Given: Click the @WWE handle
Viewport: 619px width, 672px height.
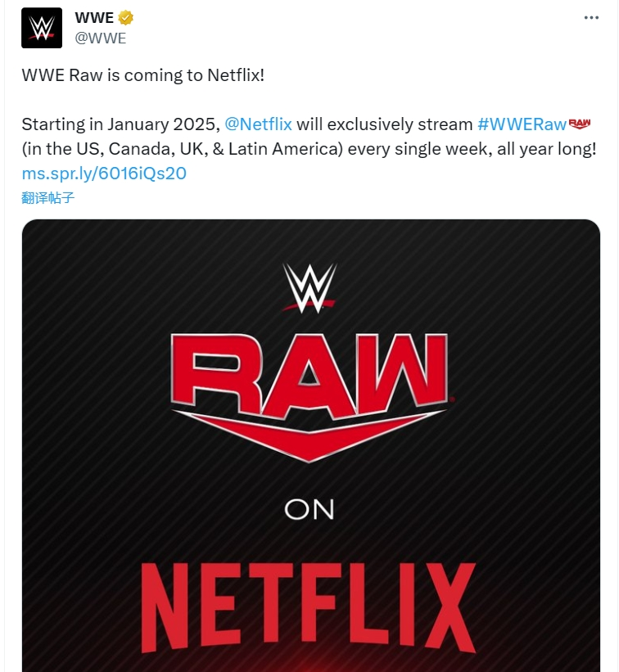Looking at the screenshot, I should tap(100, 37).
